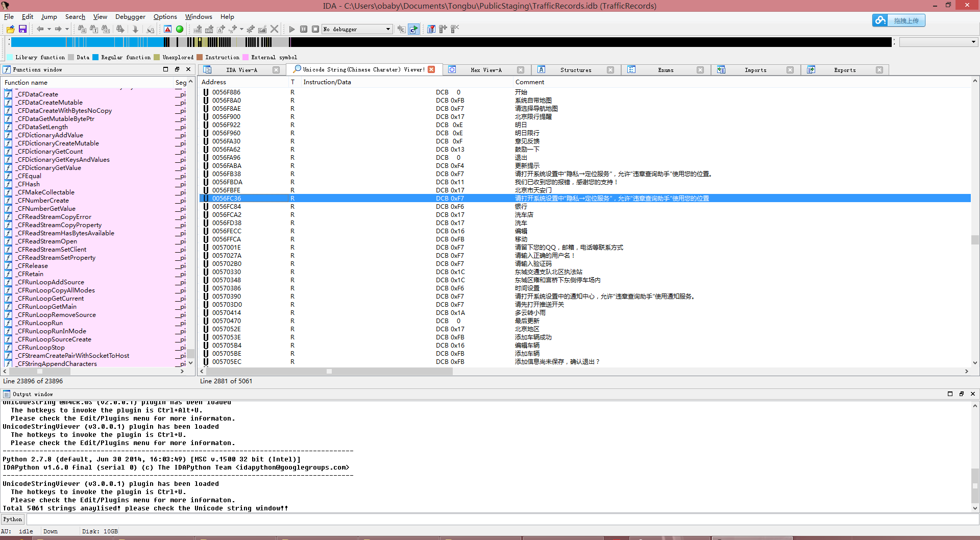Close the Imports tab
Image resolution: width=980 pixels, height=540 pixels.
[x=790, y=70]
